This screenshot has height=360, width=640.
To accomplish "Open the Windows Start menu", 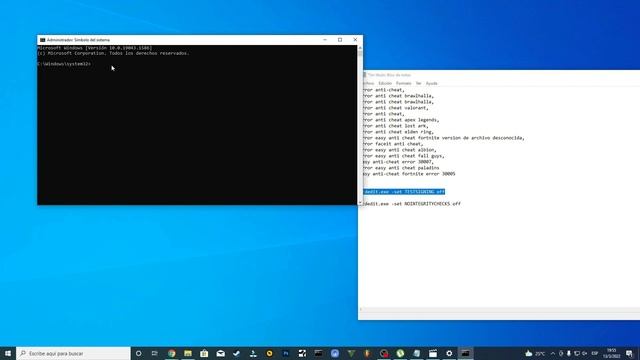I will (x=8, y=353).
